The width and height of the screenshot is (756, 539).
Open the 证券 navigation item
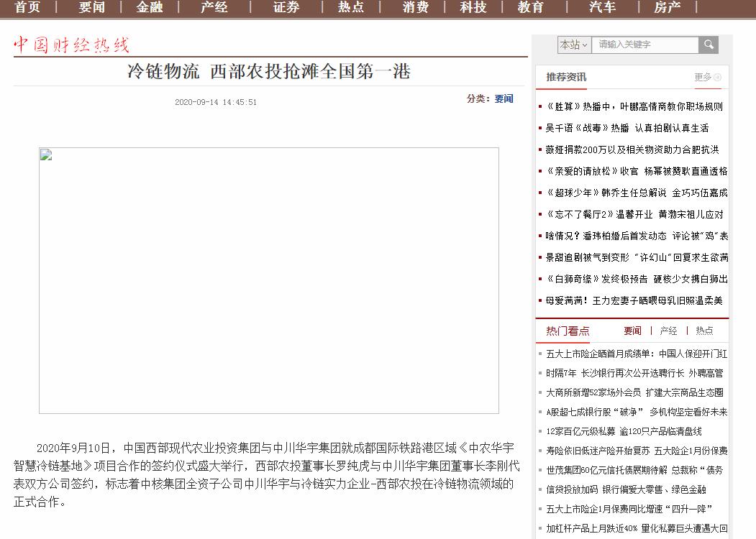[x=286, y=7]
